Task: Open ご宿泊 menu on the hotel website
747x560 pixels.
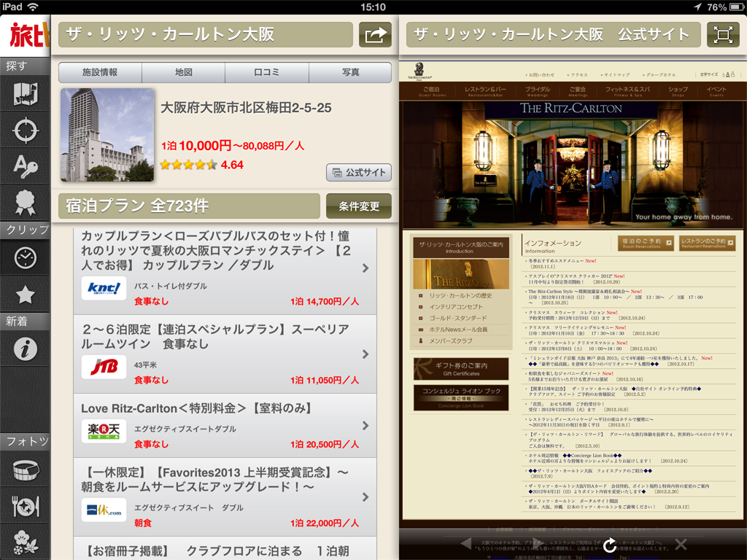Action: pyautogui.click(x=432, y=91)
